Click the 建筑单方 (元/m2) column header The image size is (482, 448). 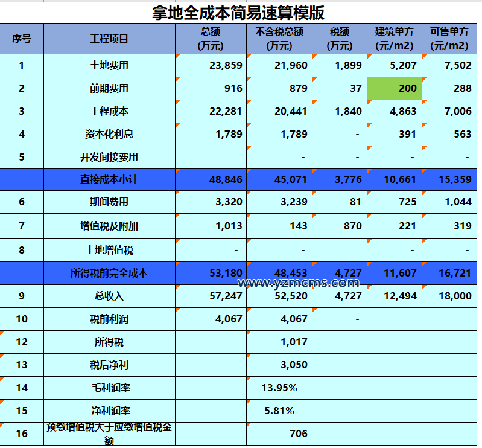click(x=394, y=39)
